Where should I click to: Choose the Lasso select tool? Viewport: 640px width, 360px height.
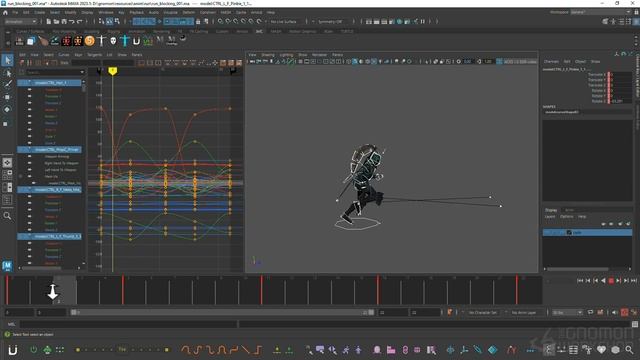[7, 73]
